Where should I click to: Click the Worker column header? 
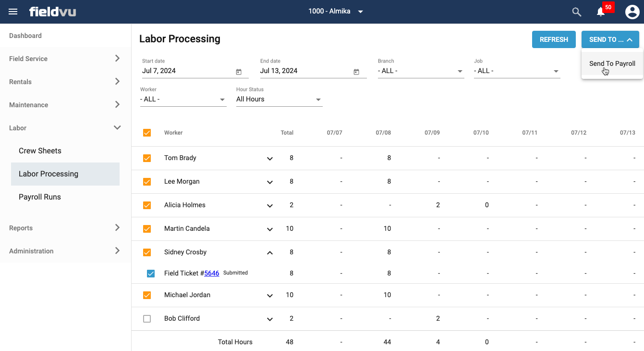pos(173,133)
